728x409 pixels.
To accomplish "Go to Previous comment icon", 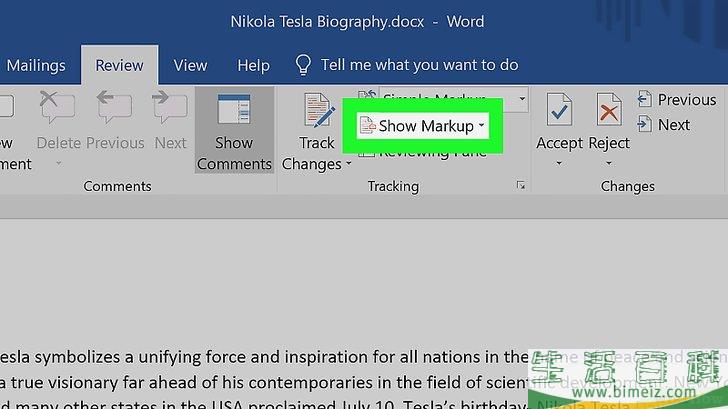I will 114,108.
